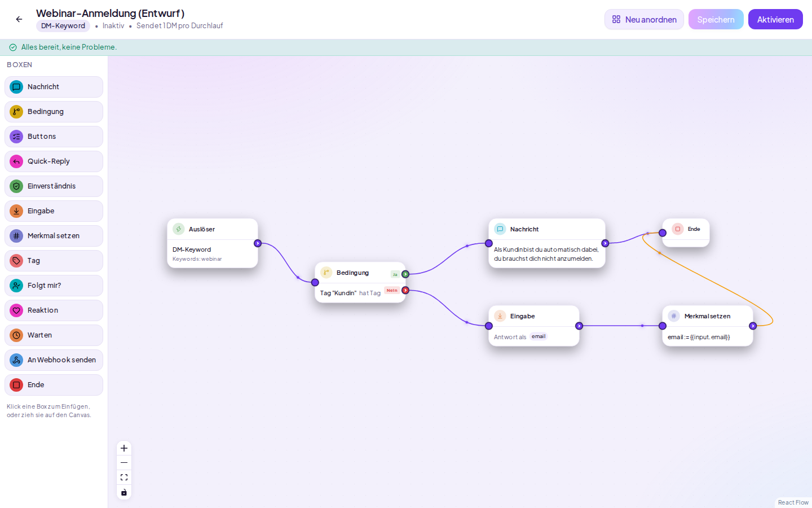Image resolution: width=812 pixels, height=508 pixels.
Task: Select the Nachricht node on canvas
Action: click(x=547, y=243)
